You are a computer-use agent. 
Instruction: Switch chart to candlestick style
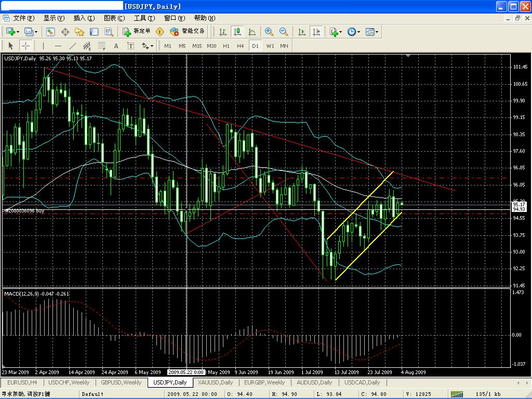[237, 32]
